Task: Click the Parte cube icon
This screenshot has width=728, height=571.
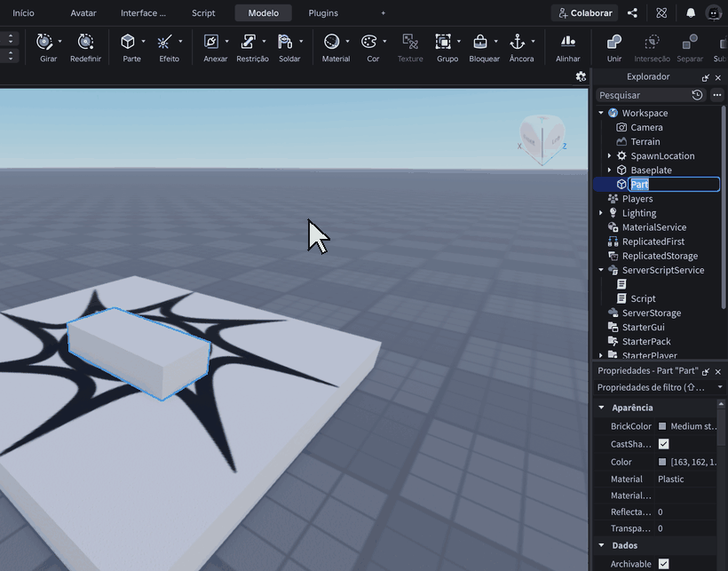Action: [x=128, y=42]
